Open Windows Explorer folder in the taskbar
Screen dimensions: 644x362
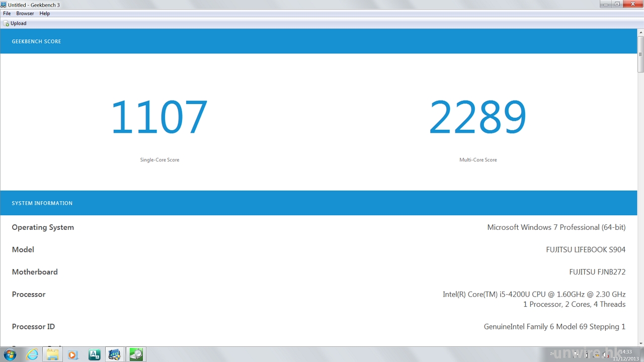click(x=53, y=354)
